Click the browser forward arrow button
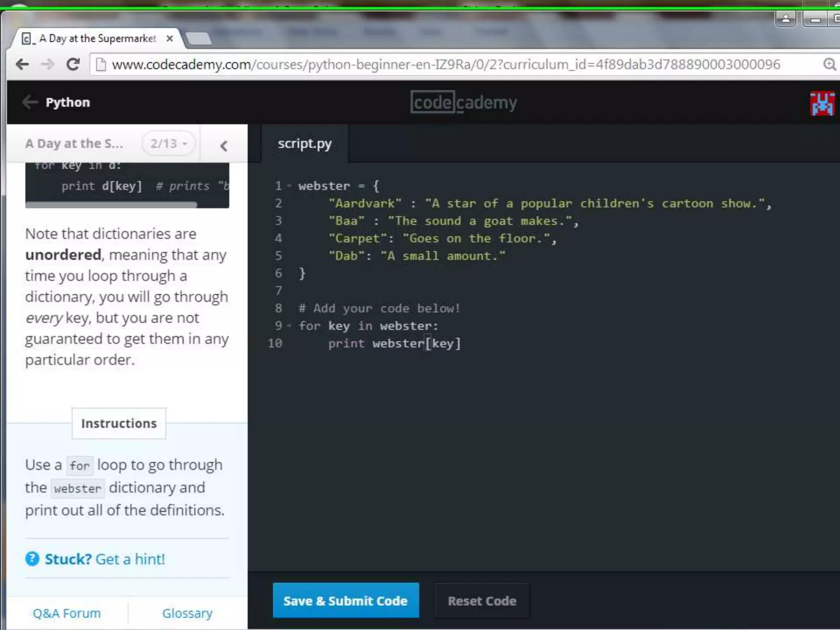The width and height of the screenshot is (840, 630). [48, 64]
